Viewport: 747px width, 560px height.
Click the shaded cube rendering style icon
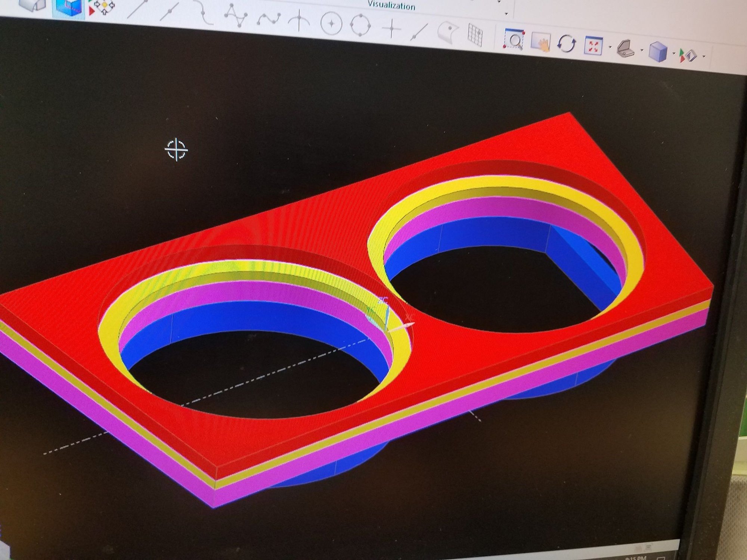click(658, 52)
